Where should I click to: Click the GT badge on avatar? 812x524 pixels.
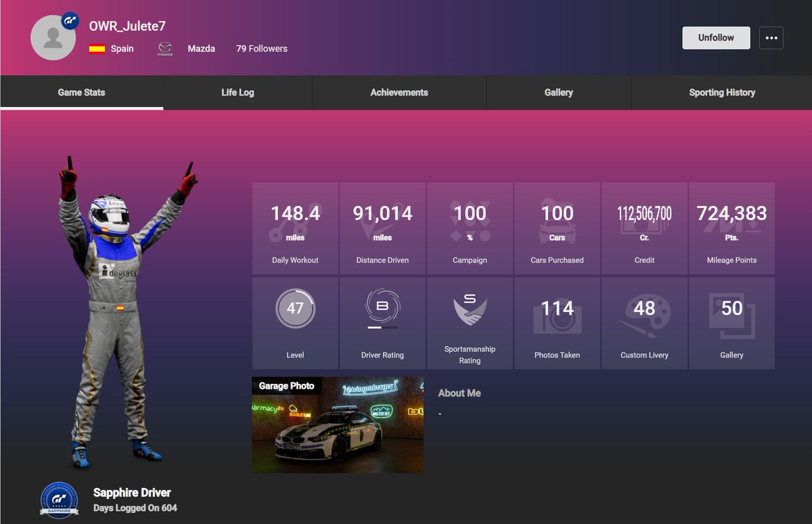[x=70, y=21]
